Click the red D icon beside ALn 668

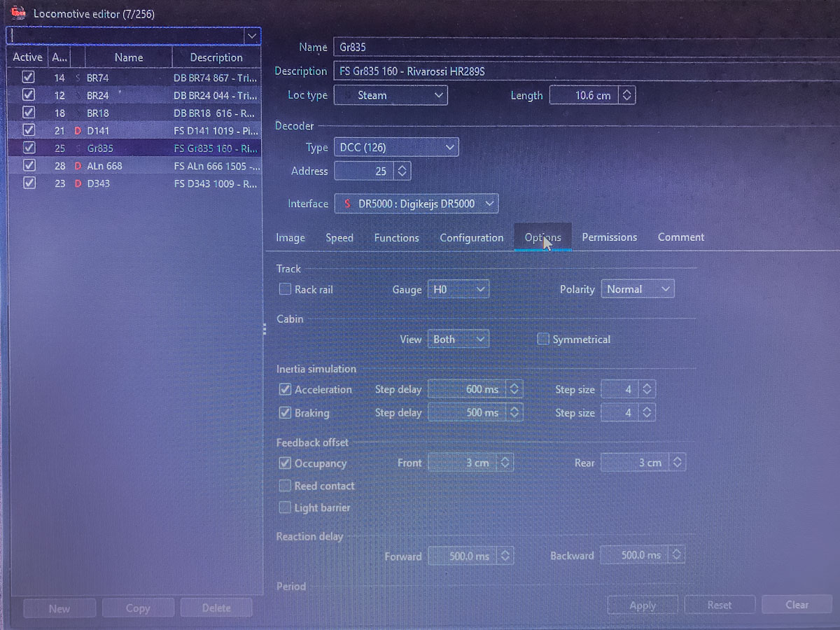coord(78,166)
